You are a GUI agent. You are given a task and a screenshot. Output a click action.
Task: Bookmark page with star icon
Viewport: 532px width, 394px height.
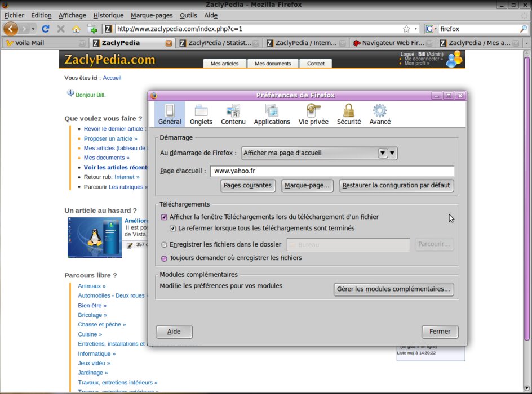click(x=406, y=29)
